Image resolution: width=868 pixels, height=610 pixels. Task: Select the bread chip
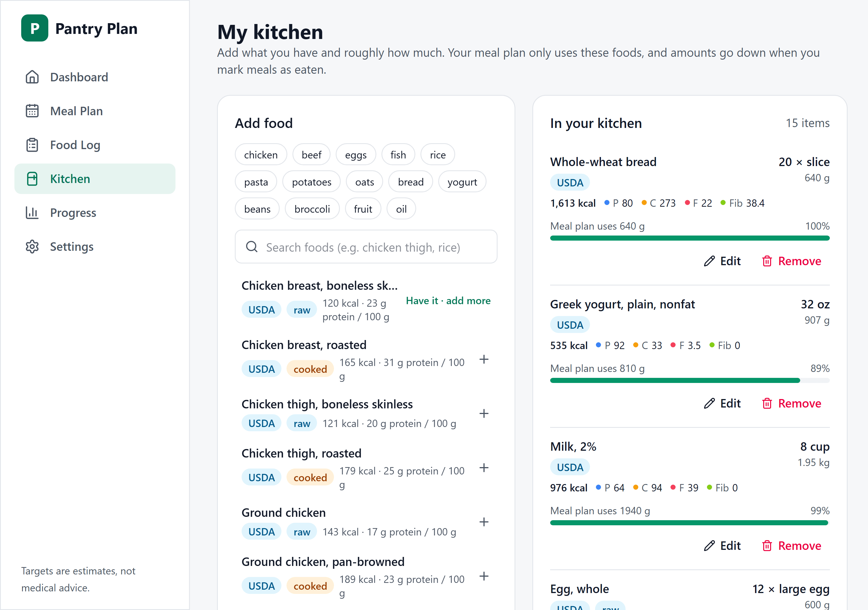click(411, 182)
